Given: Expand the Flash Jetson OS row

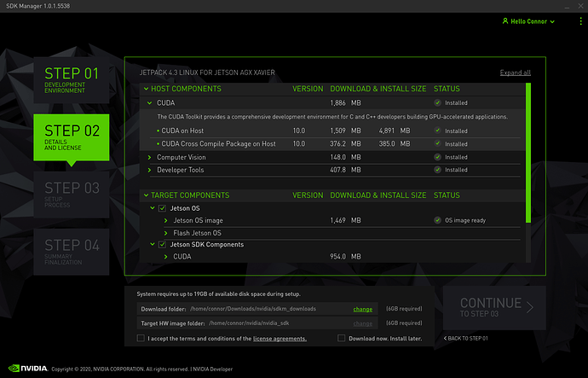Looking at the screenshot, I should (x=166, y=233).
